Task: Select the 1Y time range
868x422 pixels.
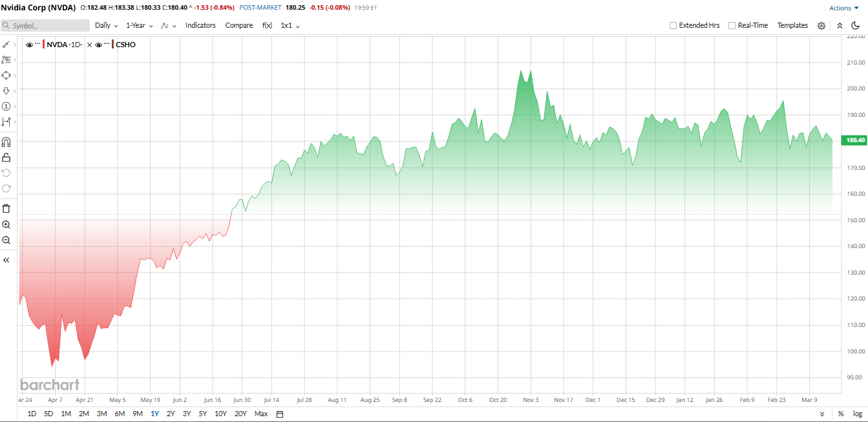Action: tap(154, 414)
